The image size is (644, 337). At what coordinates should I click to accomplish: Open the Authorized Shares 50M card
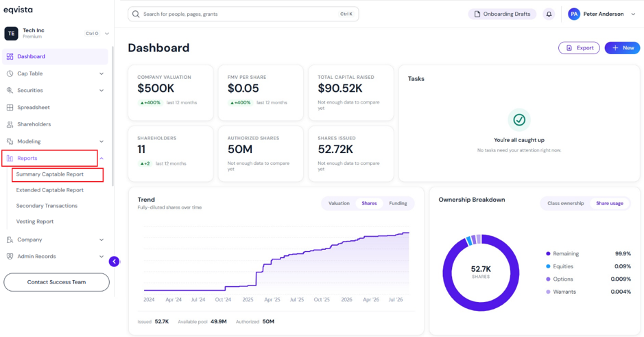[x=261, y=154]
